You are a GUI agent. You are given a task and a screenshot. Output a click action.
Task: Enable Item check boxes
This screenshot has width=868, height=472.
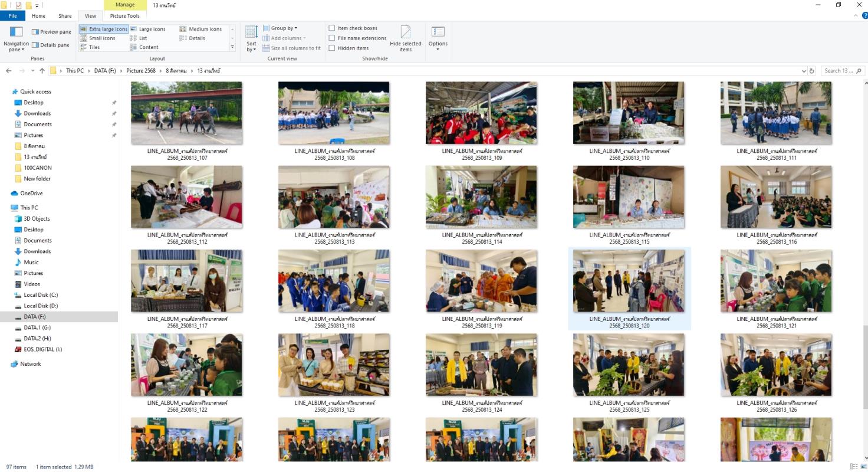(332, 28)
